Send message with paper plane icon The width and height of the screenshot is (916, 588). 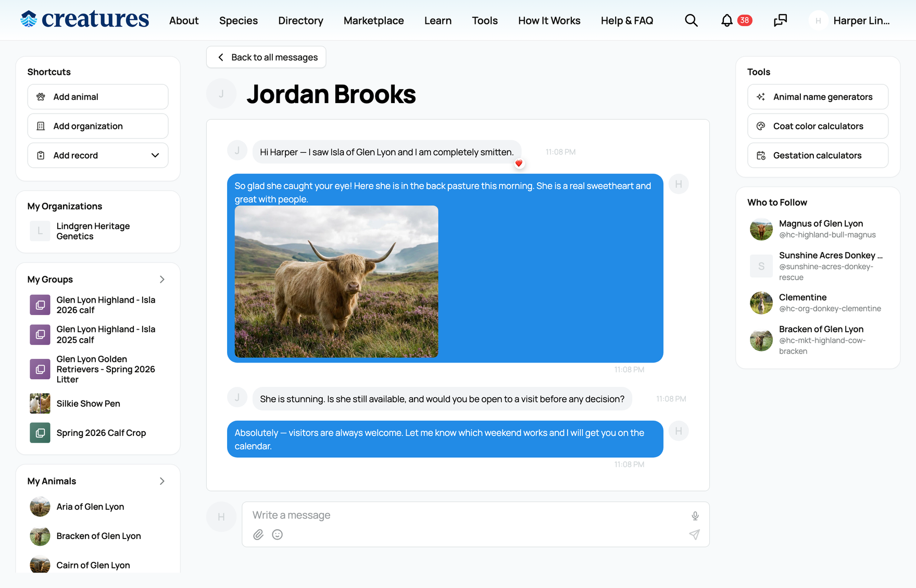[x=695, y=535]
